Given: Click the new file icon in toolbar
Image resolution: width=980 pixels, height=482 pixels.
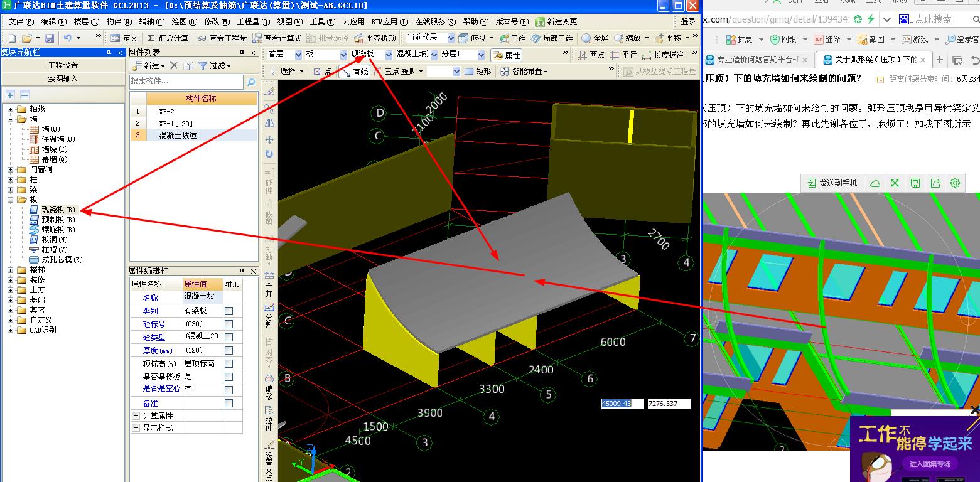Looking at the screenshot, I should pyautogui.click(x=12, y=38).
